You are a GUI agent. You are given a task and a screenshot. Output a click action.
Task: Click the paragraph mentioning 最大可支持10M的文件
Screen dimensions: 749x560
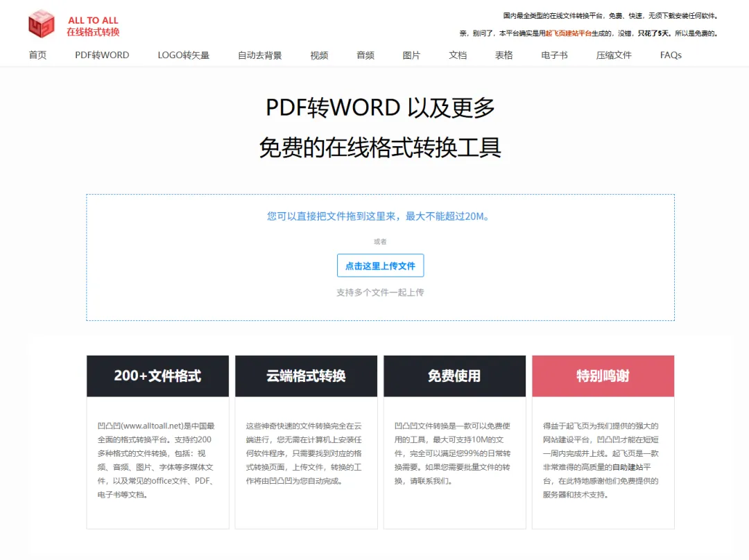[x=453, y=453]
